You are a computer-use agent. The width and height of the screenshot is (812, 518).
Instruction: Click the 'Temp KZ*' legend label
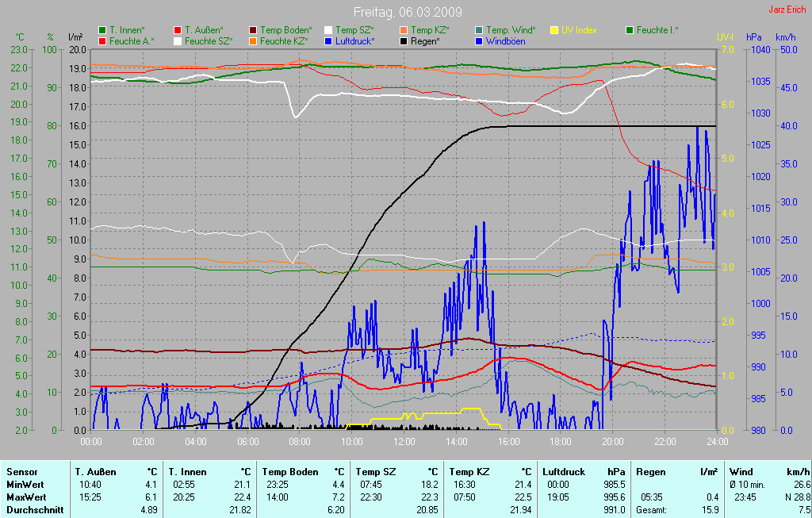[x=431, y=30]
